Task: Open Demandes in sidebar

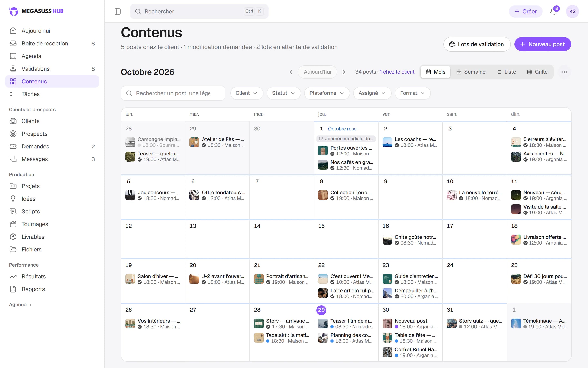Action: tap(52, 146)
